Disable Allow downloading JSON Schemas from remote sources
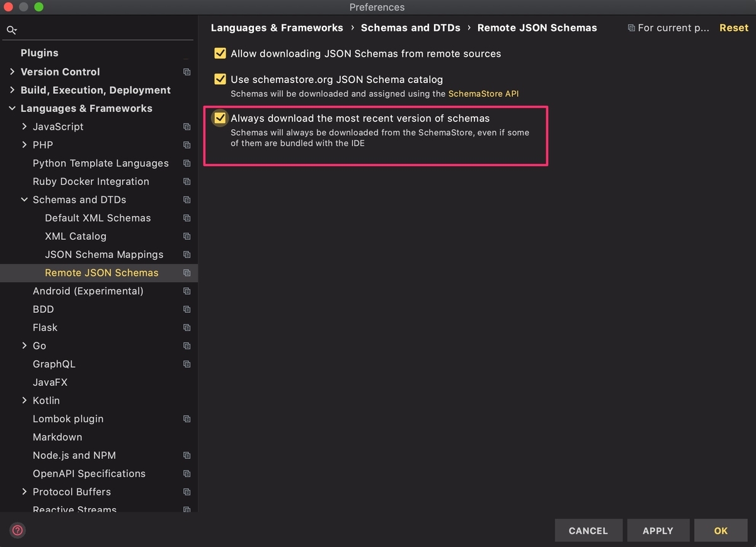The image size is (756, 547). pyautogui.click(x=220, y=54)
